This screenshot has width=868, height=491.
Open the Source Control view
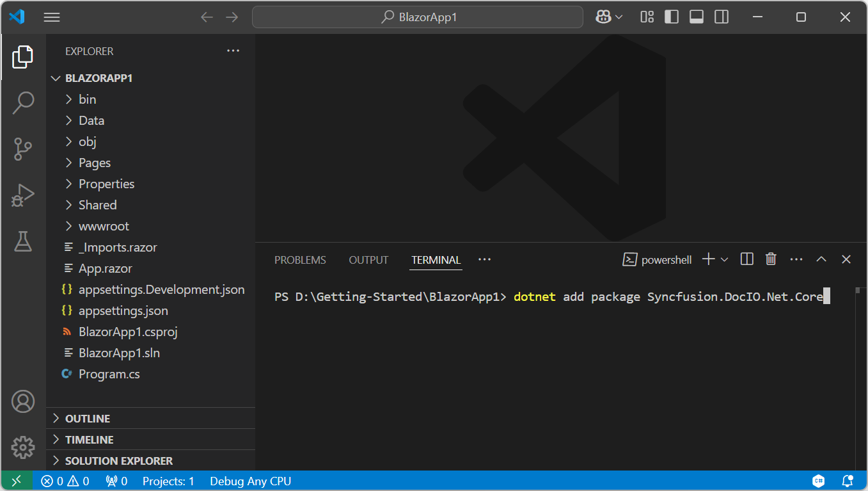click(x=23, y=149)
